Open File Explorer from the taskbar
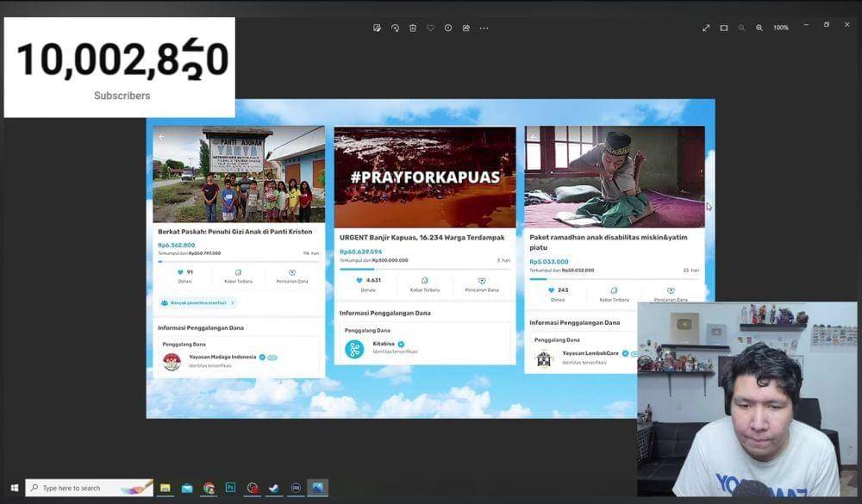Viewport: 862px width, 504px height. click(166, 488)
